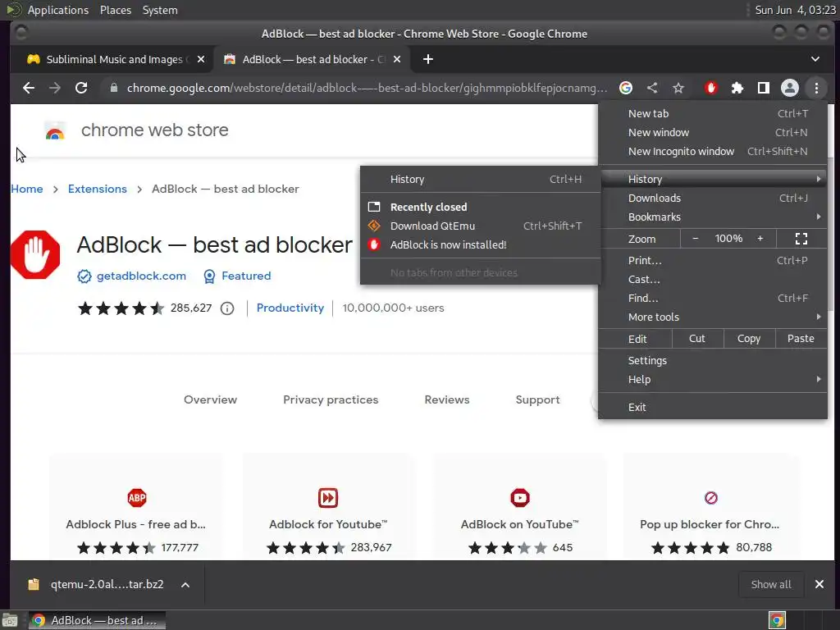Reload the current page

click(81, 88)
